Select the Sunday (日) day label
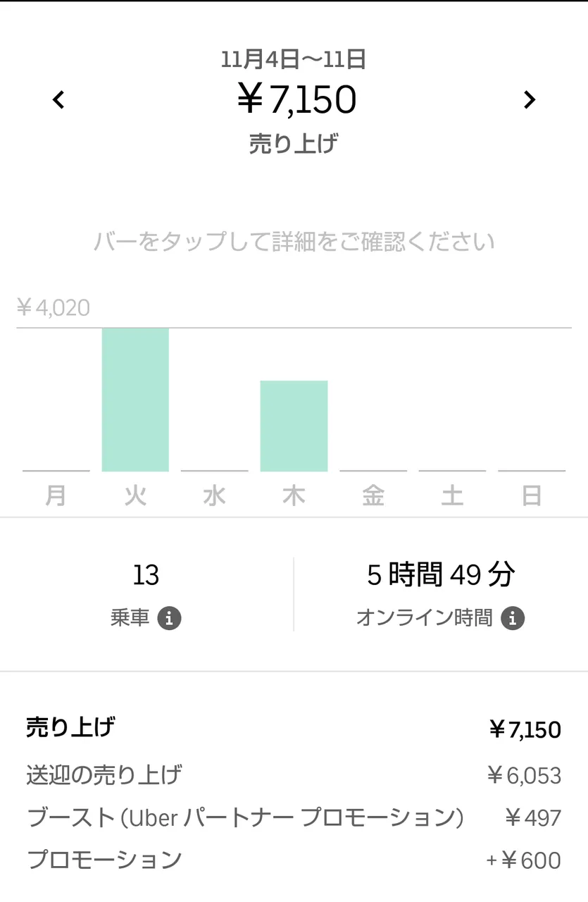The width and height of the screenshot is (588, 902). [x=532, y=496]
